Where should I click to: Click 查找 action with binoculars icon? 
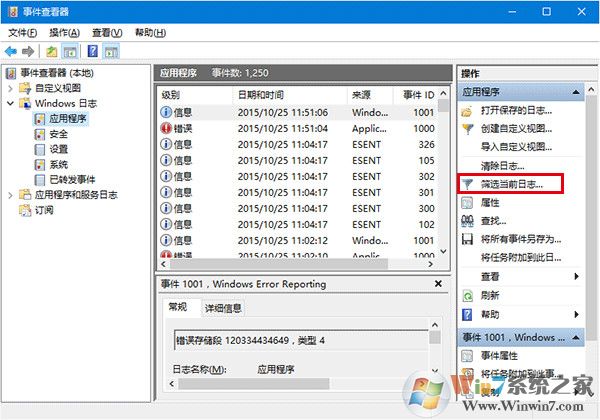493,221
